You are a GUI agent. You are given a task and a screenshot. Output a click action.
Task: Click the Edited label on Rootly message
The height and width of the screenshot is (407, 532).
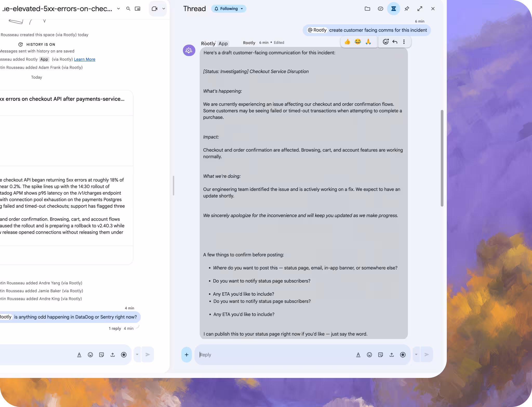coord(279,43)
